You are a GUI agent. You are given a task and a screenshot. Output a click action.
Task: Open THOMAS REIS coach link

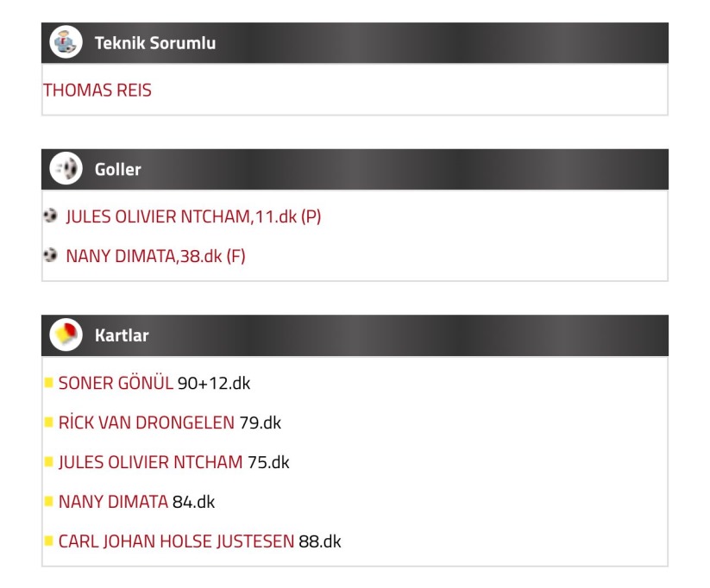point(97,90)
